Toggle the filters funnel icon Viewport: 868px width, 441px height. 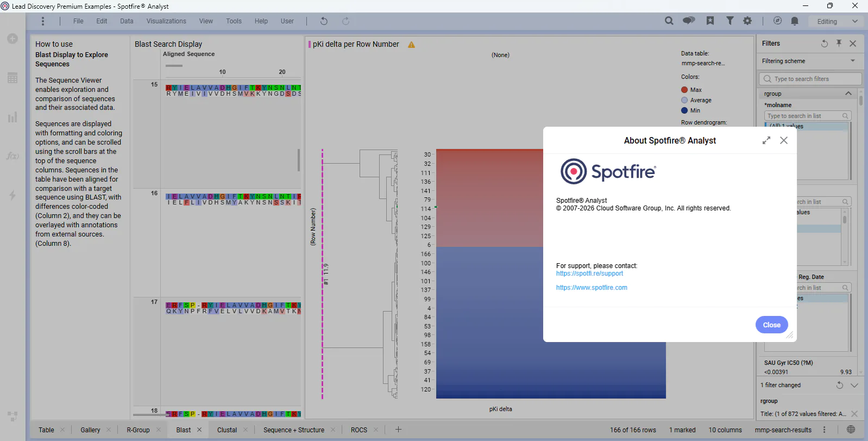point(730,21)
